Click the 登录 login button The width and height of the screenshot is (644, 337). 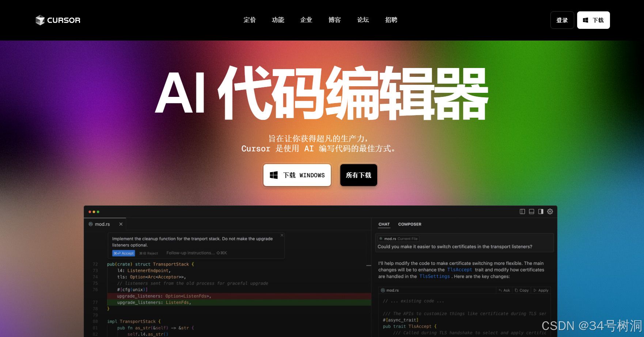[562, 20]
